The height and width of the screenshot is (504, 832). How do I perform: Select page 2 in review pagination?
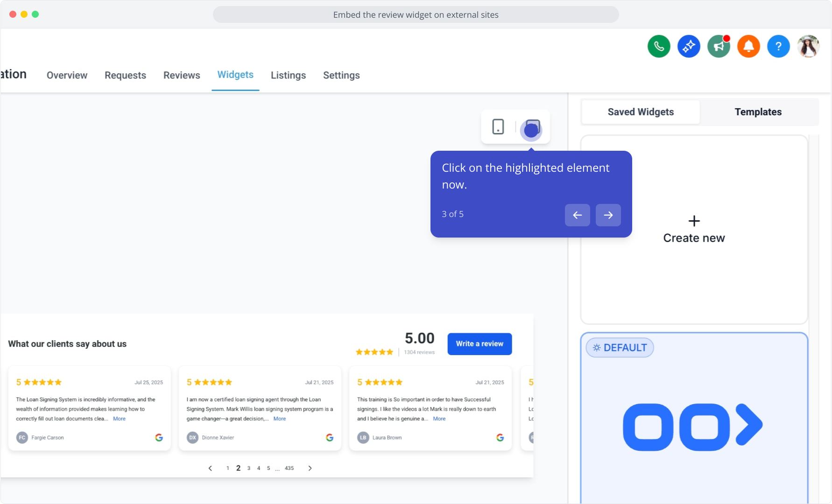point(238,468)
